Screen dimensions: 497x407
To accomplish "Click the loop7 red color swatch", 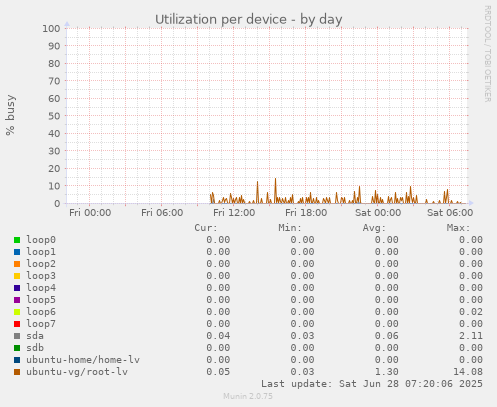I will pos(17,324).
